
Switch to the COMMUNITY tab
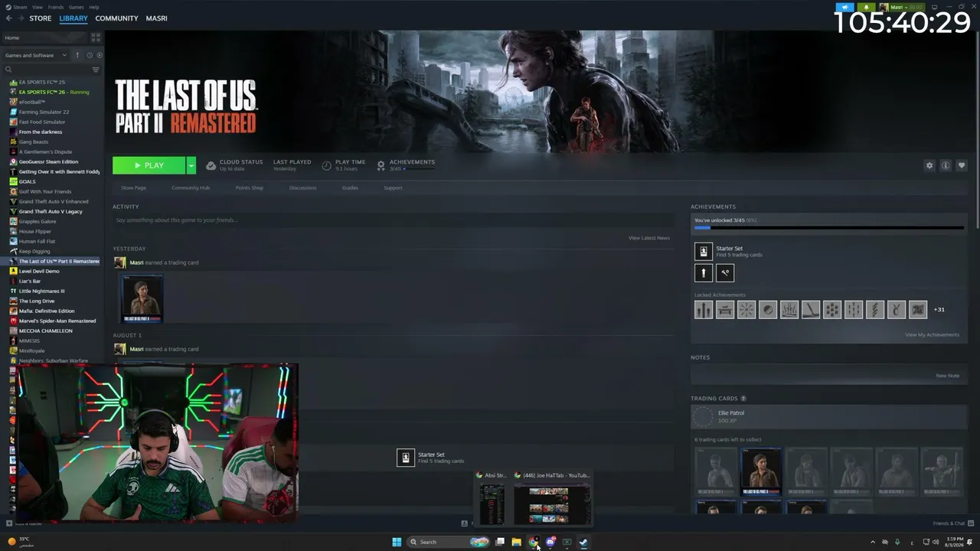tap(117, 18)
